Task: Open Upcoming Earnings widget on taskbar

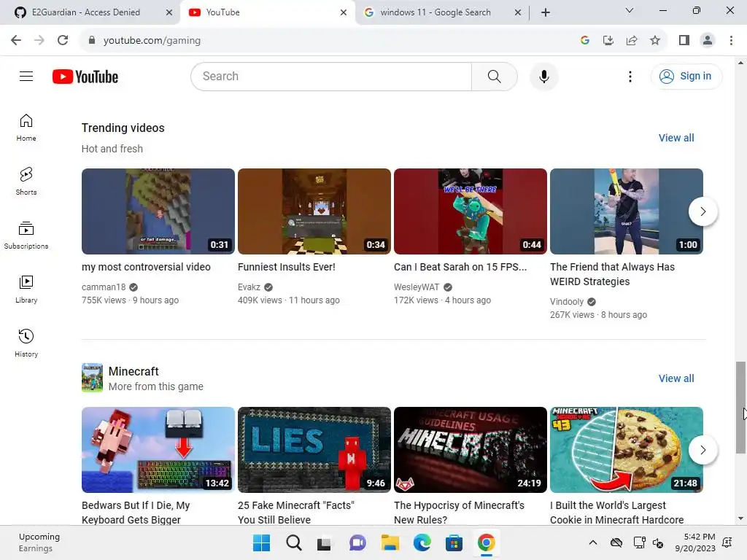Action: point(39,542)
